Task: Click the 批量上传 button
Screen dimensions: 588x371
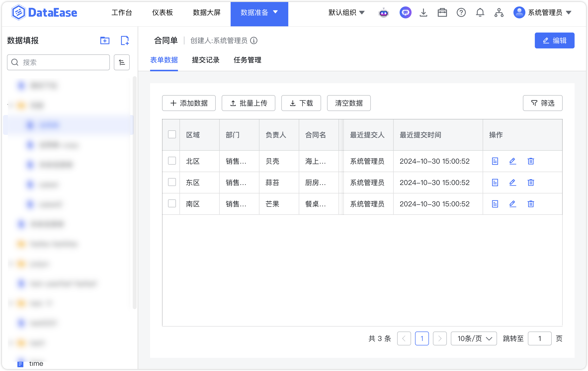Action: click(249, 103)
